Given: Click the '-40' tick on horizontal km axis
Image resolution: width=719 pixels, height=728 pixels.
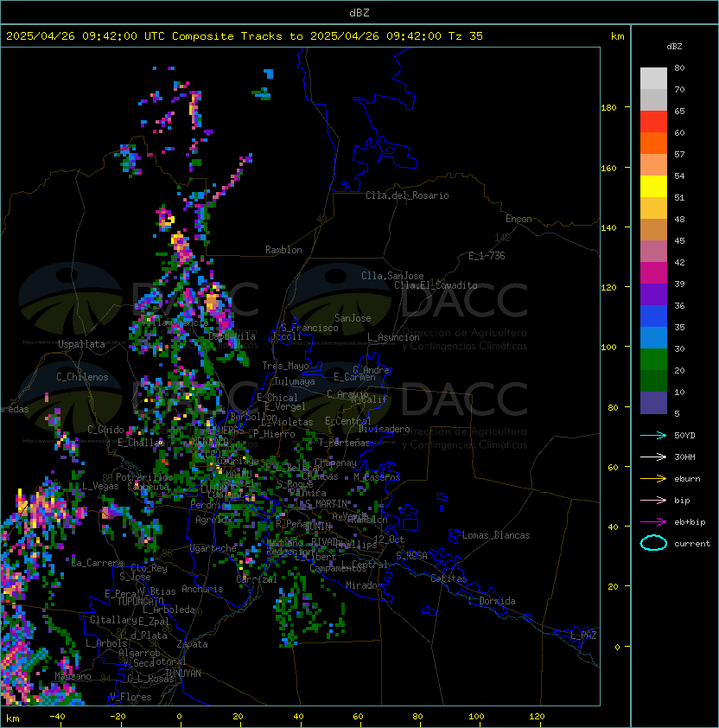Looking at the screenshot, I should 58,717.
